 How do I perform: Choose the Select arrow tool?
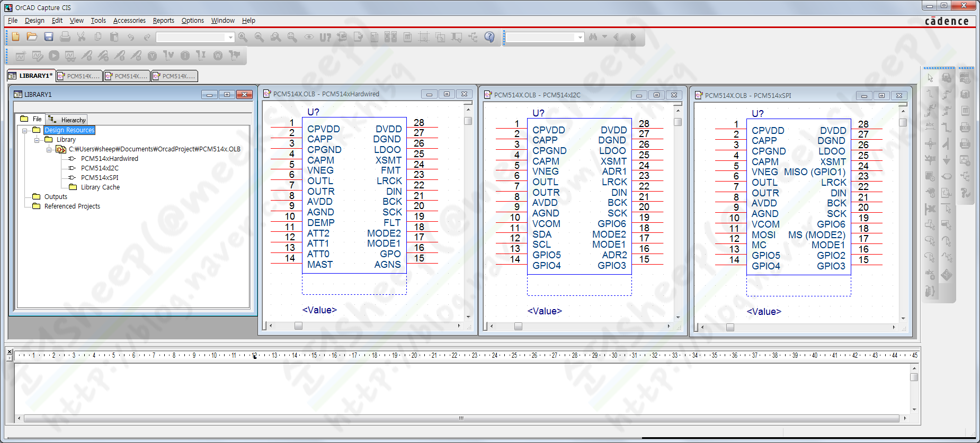[x=930, y=78]
